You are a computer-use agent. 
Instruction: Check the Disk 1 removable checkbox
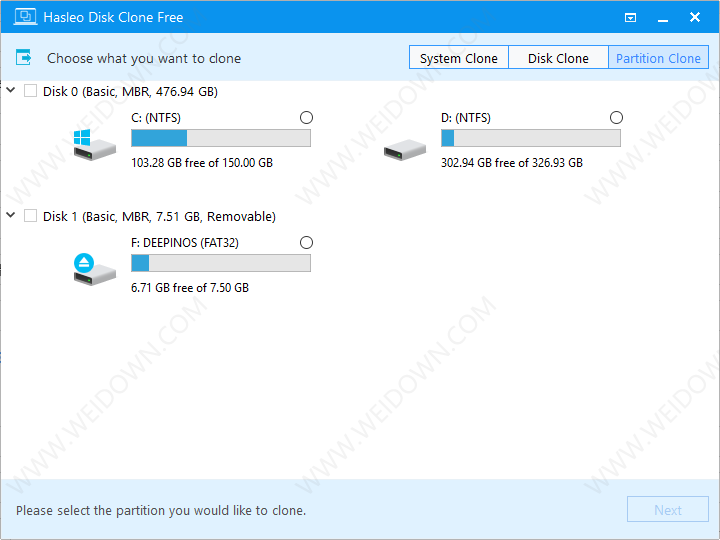[x=30, y=215]
